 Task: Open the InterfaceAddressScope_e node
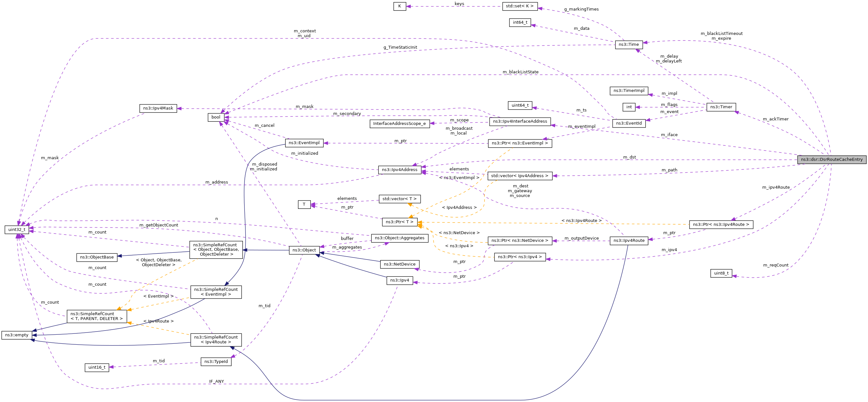click(400, 124)
